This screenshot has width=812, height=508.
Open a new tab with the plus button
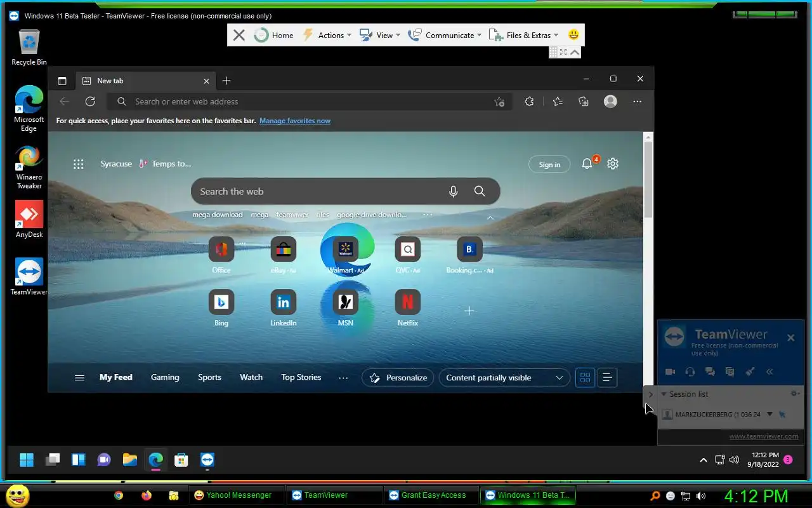[x=226, y=81]
